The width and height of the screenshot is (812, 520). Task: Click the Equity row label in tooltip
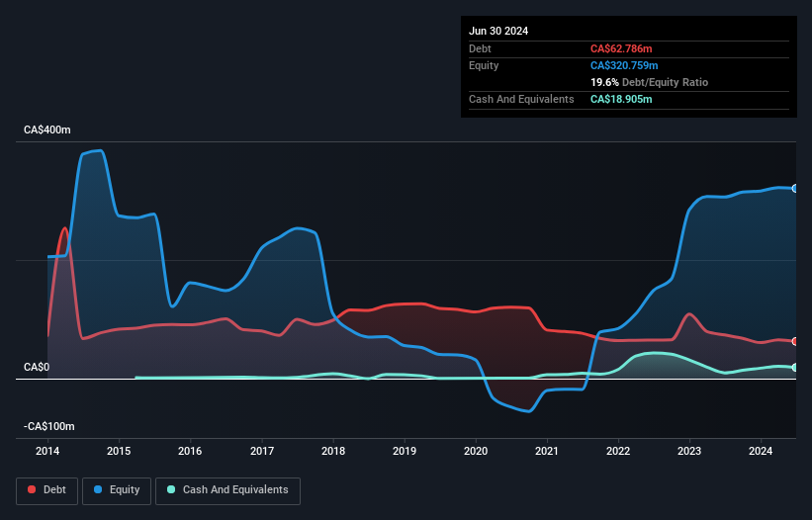pyautogui.click(x=484, y=65)
